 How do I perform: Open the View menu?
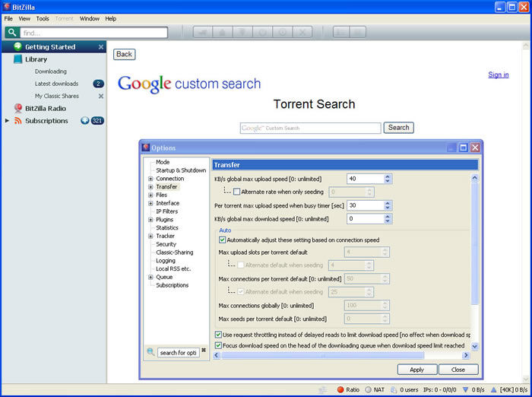pos(24,19)
